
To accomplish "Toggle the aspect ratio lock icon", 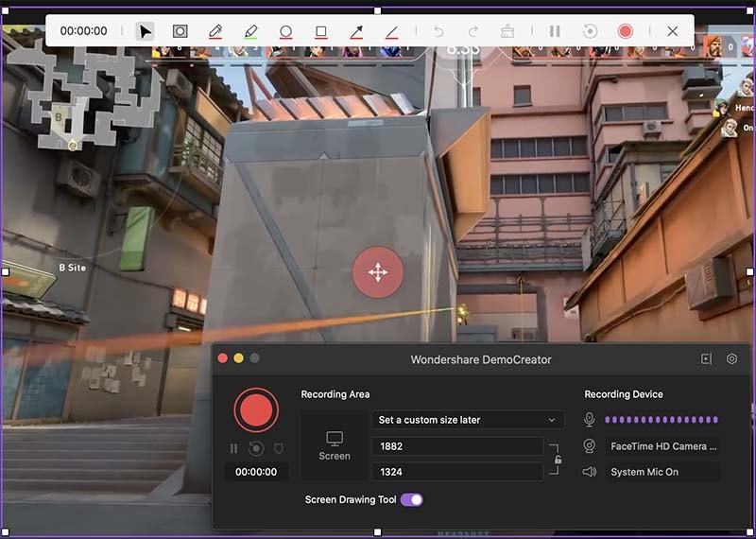I will (x=558, y=460).
